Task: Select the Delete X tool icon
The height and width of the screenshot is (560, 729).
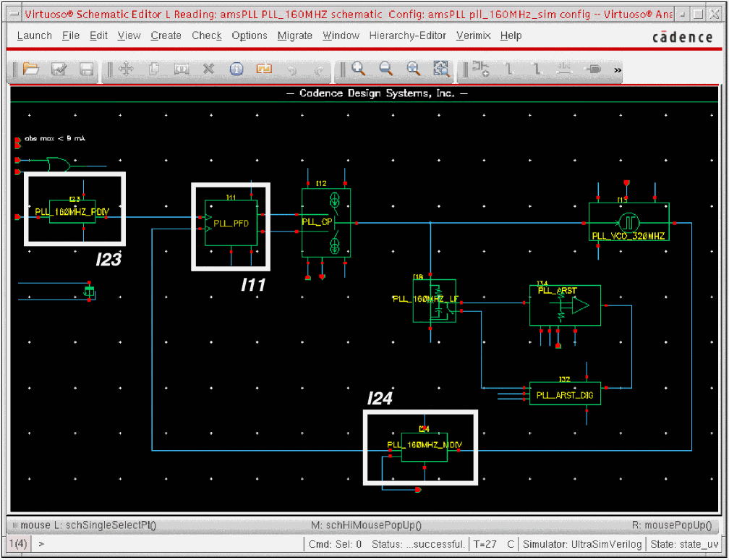Action: (x=208, y=69)
